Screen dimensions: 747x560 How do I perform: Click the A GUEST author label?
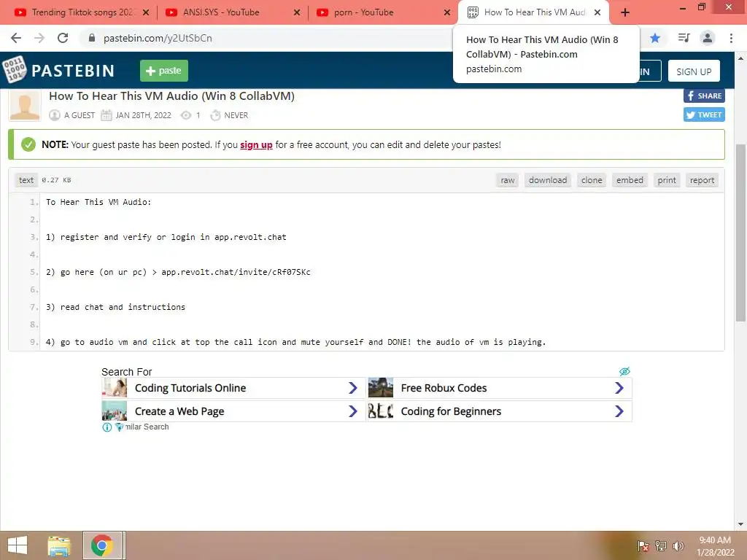point(80,115)
